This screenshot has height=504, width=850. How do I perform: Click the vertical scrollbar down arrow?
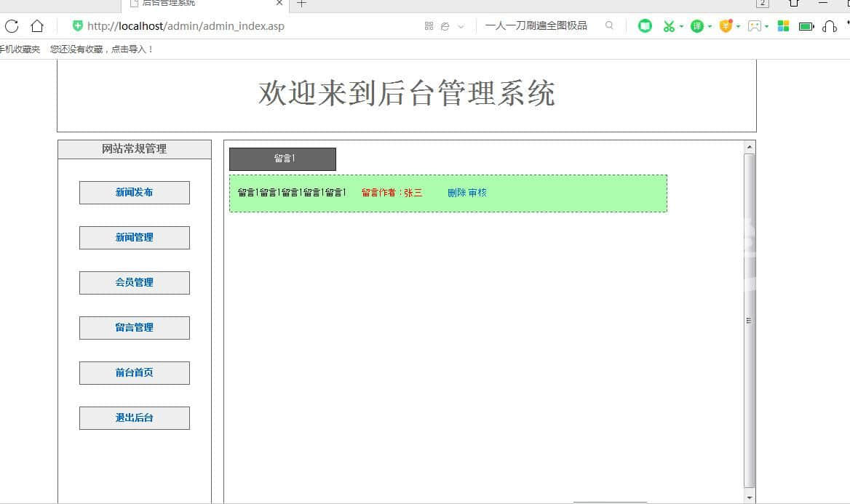point(750,497)
